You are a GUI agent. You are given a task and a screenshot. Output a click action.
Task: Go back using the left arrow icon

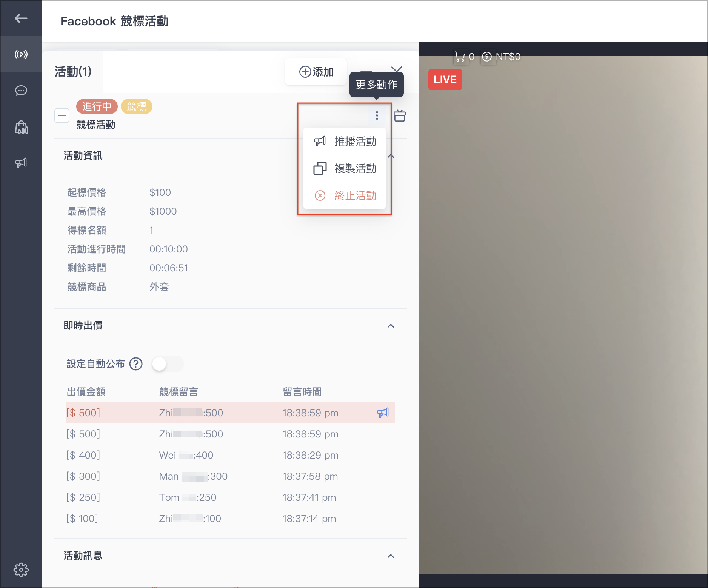click(21, 18)
